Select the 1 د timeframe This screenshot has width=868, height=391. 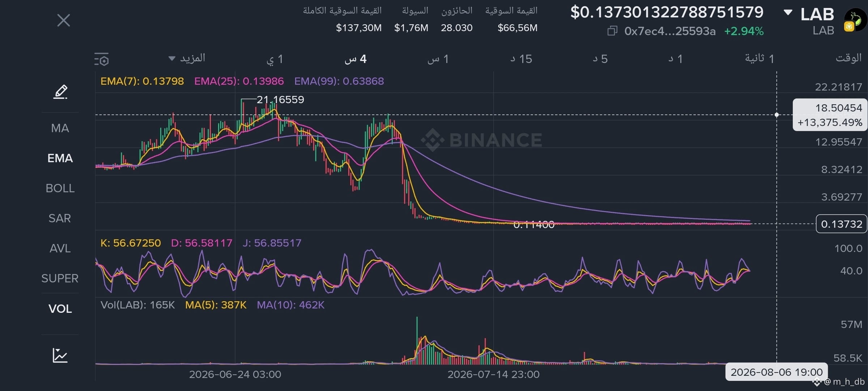(676, 59)
